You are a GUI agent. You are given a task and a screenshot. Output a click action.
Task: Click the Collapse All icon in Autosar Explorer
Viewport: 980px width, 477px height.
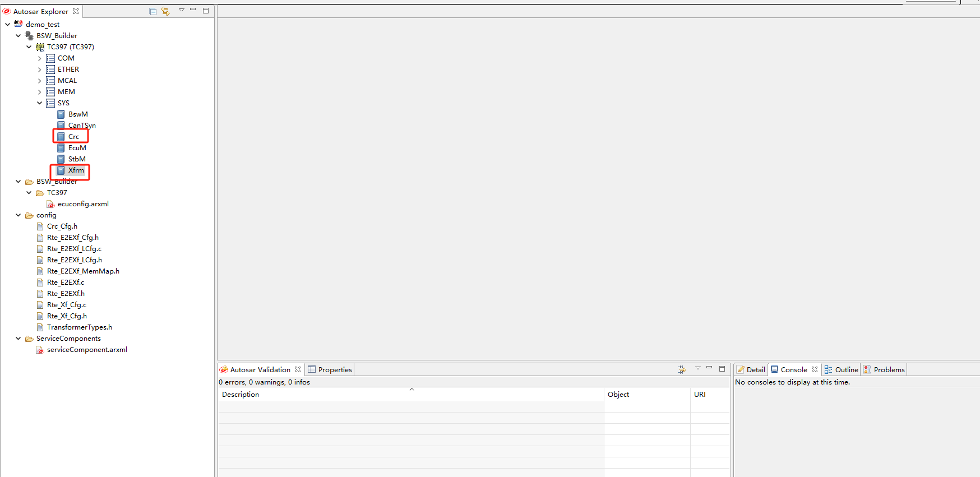pyautogui.click(x=153, y=11)
